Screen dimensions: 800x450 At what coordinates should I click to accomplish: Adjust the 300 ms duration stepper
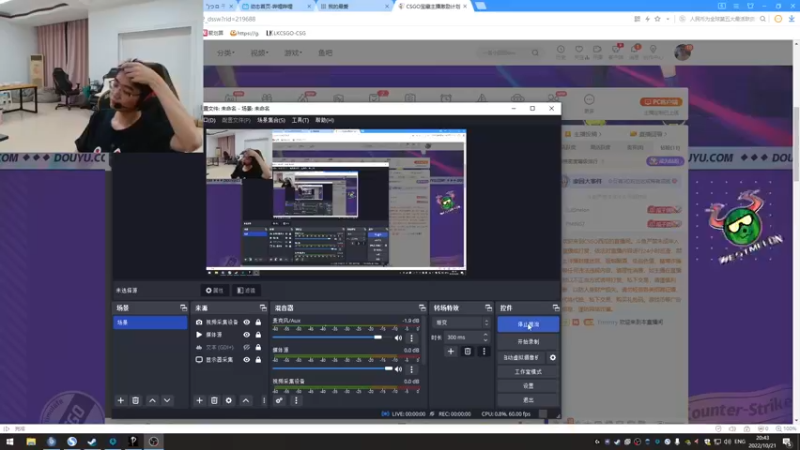tap(485, 337)
